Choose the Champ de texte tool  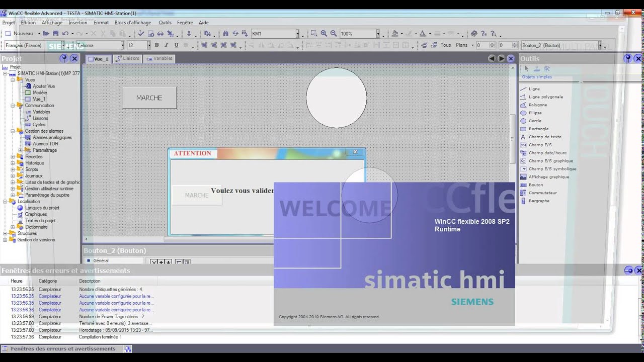point(545,137)
